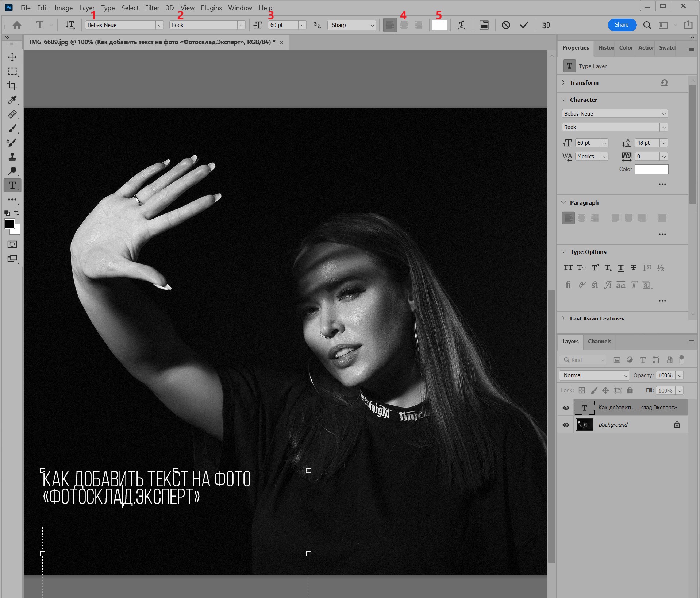
Task: Select the Horizontal Type tool
Action: pyautogui.click(x=12, y=185)
